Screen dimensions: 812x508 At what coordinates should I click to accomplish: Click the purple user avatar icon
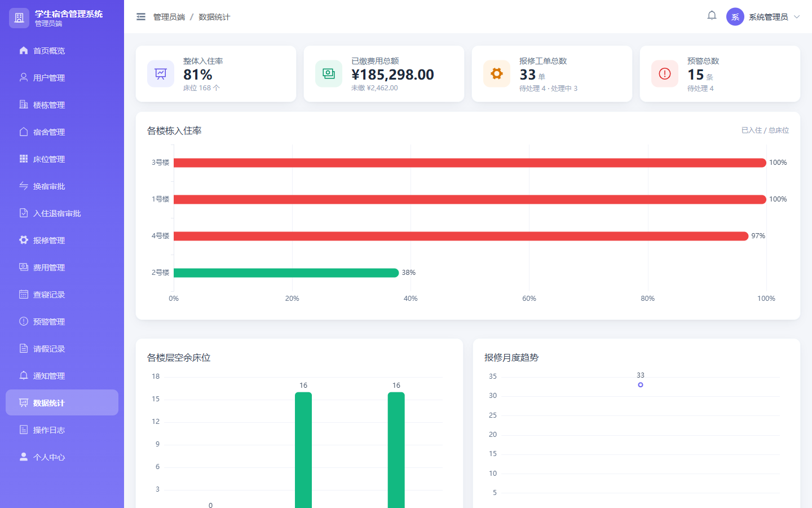point(735,17)
